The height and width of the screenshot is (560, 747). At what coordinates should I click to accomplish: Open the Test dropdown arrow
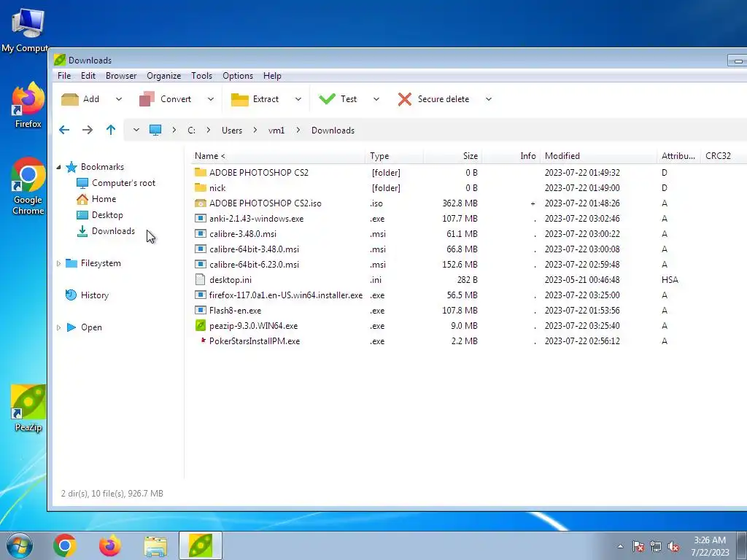tap(376, 99)
